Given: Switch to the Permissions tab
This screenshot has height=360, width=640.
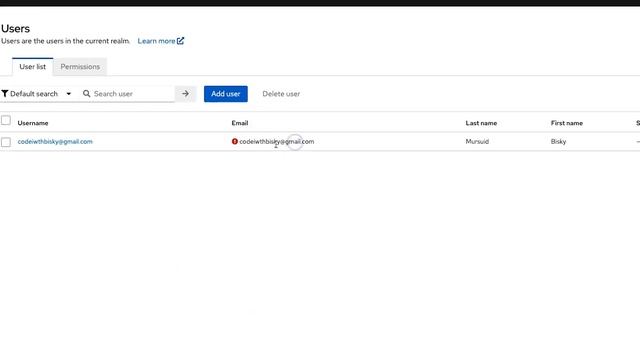Looking at the screenshot, I should (x=80, y=67).
